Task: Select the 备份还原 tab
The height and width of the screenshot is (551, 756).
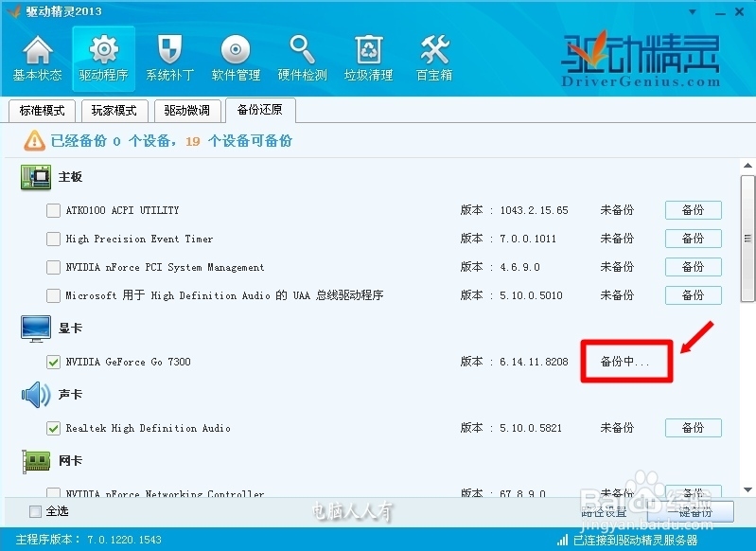Action: [260, 110]
